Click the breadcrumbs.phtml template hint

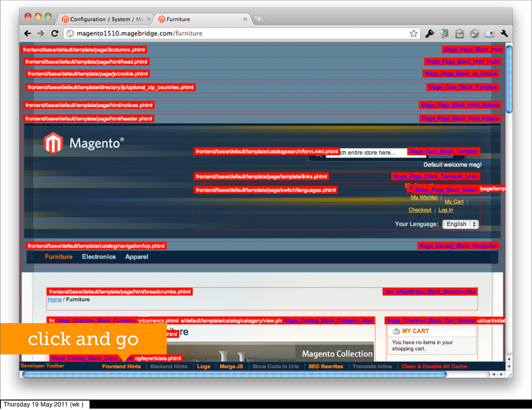point(120,292)
